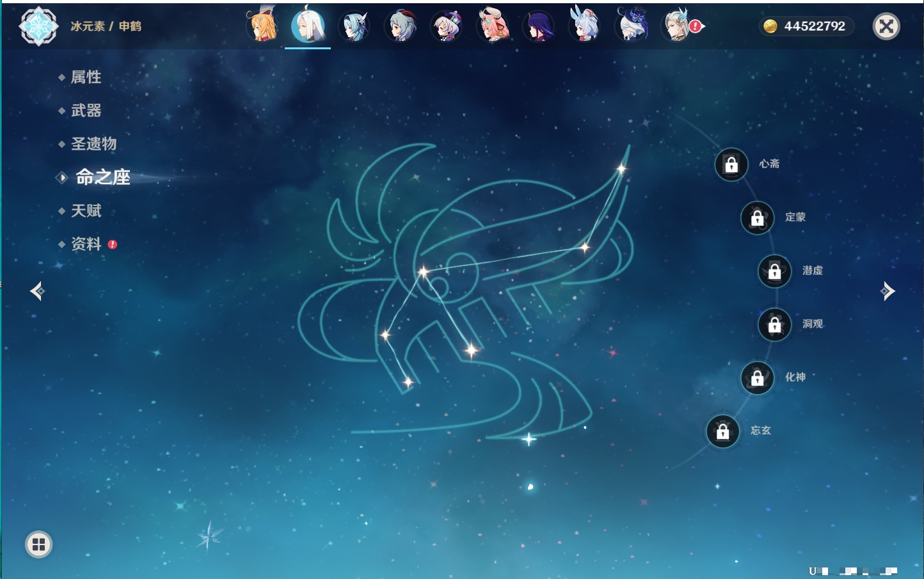Select the orange-haired character portrait with hat
The width and height of the screenshot is (924, 579).
pos(262,26)
